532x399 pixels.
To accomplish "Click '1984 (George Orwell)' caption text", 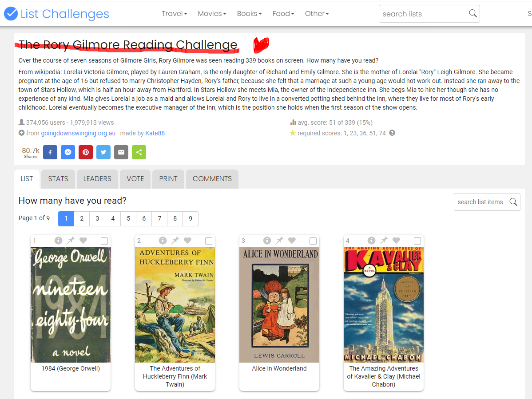I will pyautogui.click(x=71, y=368).
